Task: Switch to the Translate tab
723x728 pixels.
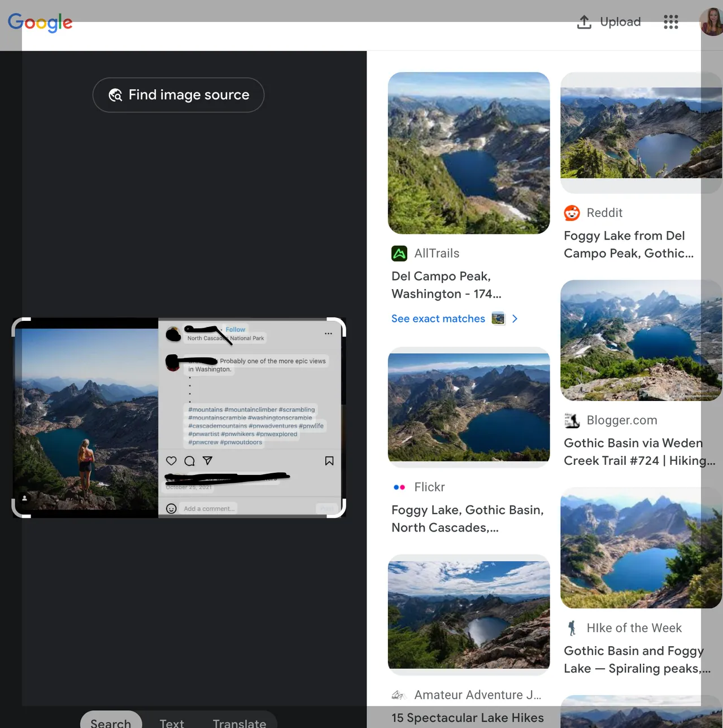Action: 239,723
